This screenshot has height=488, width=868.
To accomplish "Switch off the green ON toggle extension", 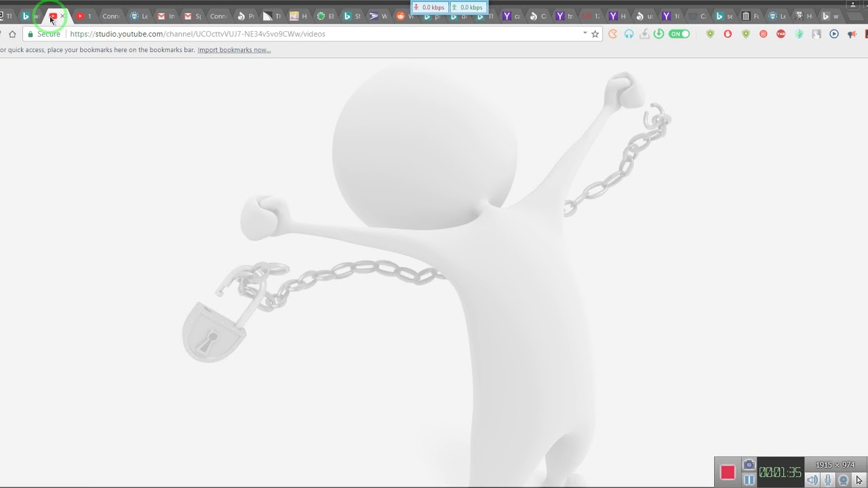I will tap(679, 34).
